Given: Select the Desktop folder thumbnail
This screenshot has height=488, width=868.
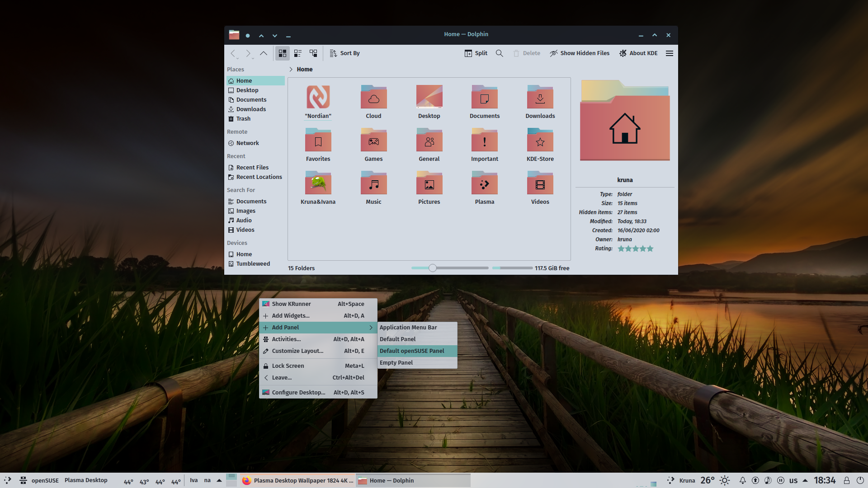Looking at the screenshot, I should tap(429, 97).
